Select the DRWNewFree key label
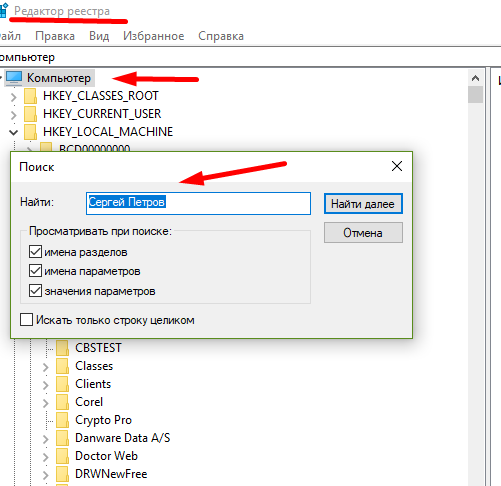501x486 pixels. click(111, 474)
